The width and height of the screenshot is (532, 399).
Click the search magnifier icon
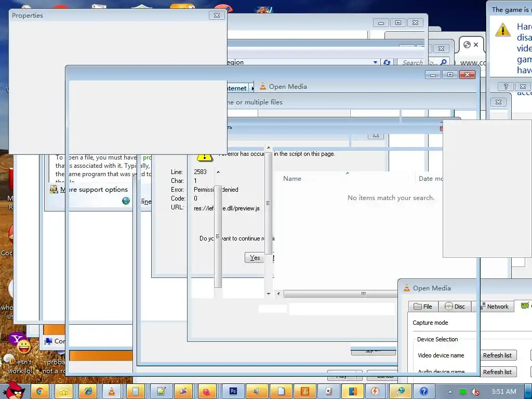443,62
